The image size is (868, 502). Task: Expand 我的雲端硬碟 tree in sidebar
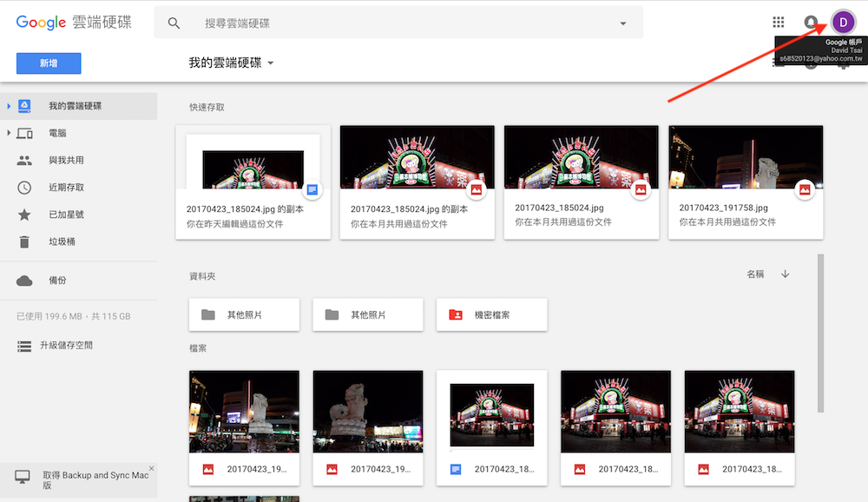[10, 106]
